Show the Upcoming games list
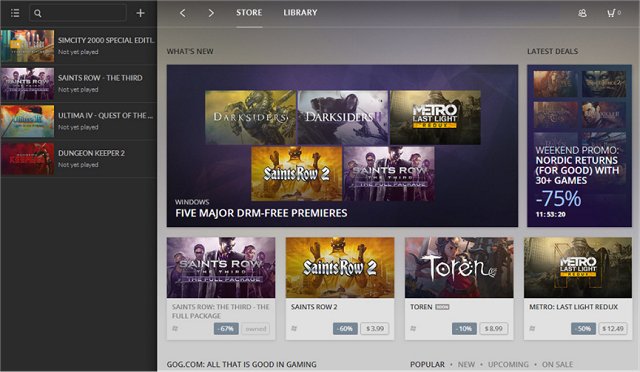Screen dimensions: 640x372 click(508, 364)
